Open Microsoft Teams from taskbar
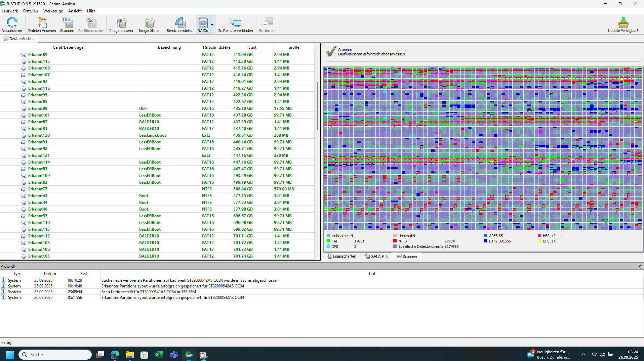 (x=174, y=355)
